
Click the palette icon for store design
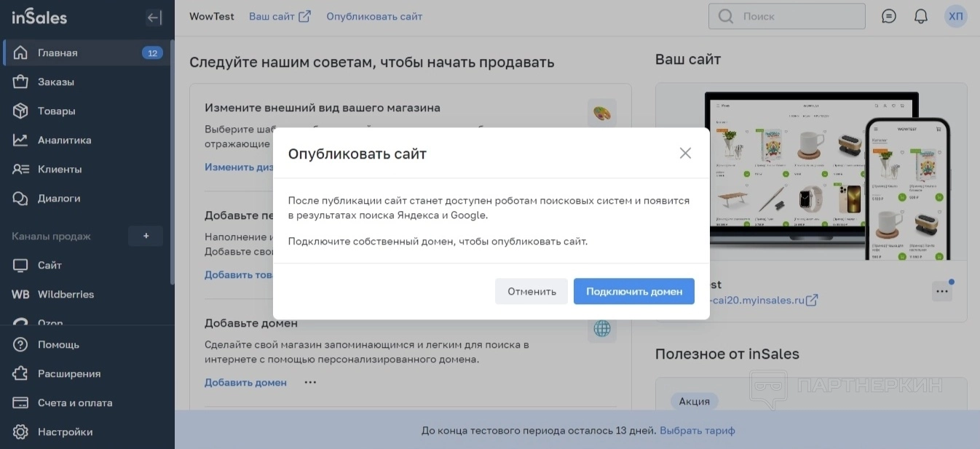[x=602, y=114]
